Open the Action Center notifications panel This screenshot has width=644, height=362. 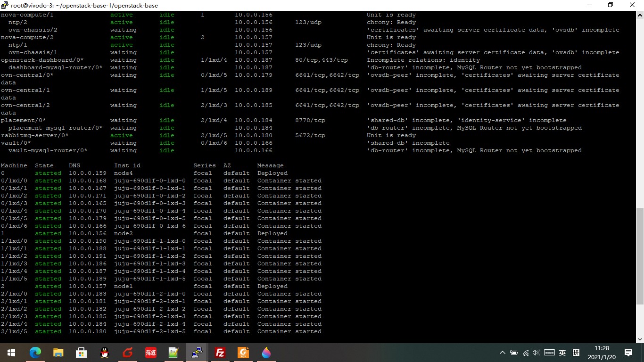(628, 353)
